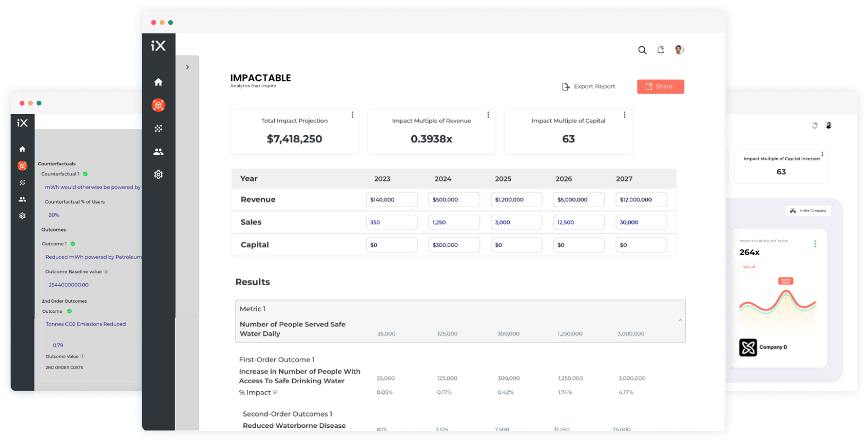The height and width of the screenshot is (441, 868).
Task: Open the people icon in the main sidebar
Action: pos(158,152)
